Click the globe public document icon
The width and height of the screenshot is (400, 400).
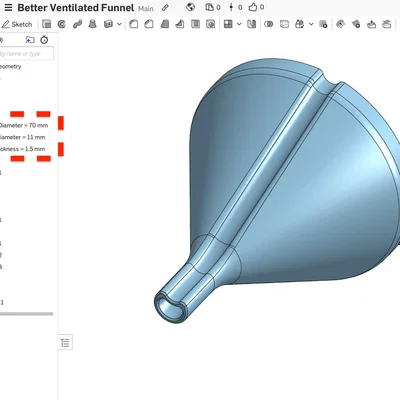point(191,7)
